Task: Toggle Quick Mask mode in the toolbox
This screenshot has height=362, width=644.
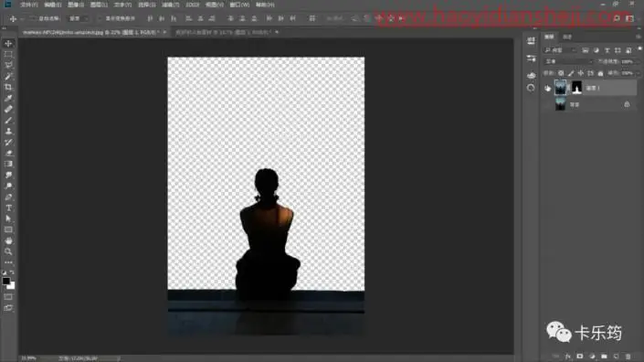Action: [x=8, y=297]
